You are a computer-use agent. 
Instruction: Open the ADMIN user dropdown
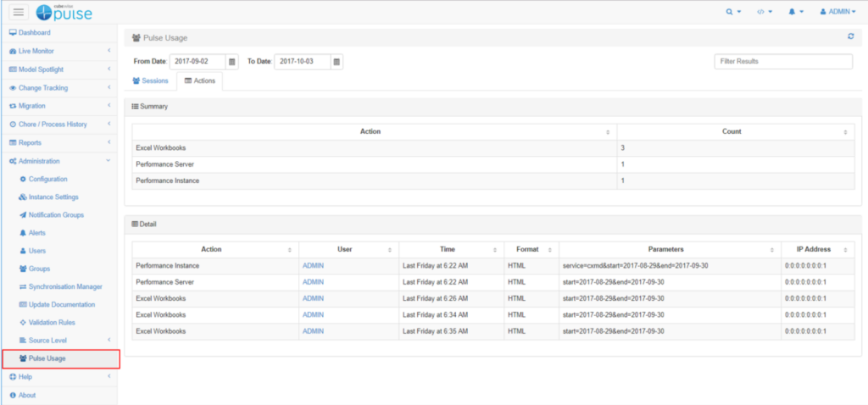tap(837, 12)
